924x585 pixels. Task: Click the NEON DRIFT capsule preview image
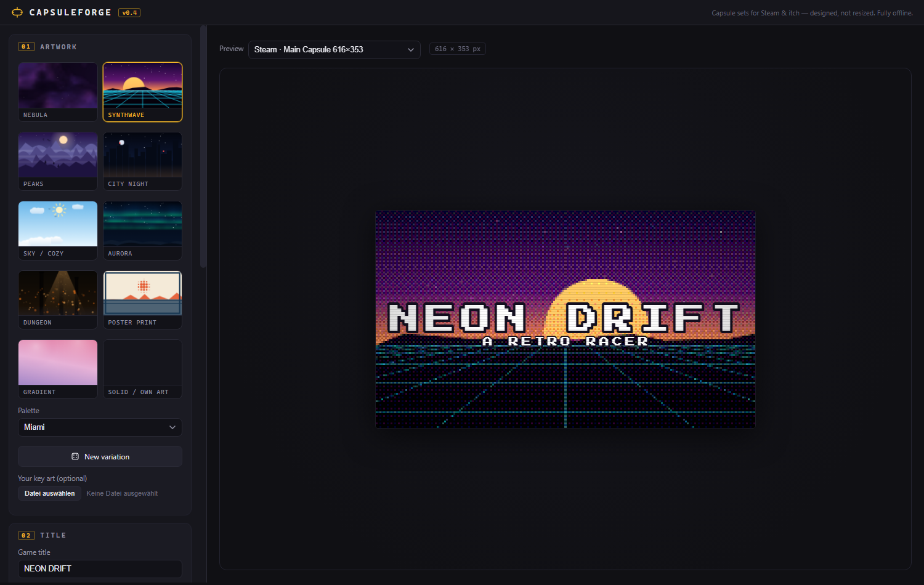point(565,319)
